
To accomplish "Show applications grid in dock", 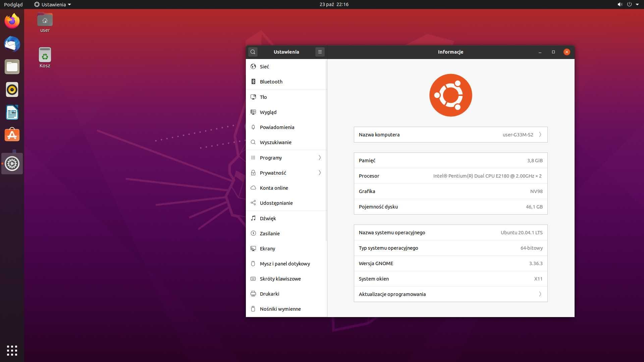I will pyautogui.click(x=12, y=350).
